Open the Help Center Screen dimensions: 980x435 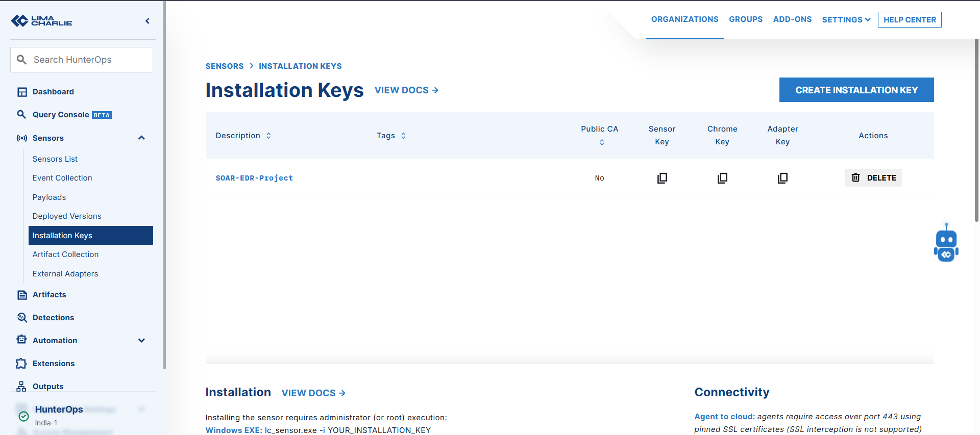910,20
